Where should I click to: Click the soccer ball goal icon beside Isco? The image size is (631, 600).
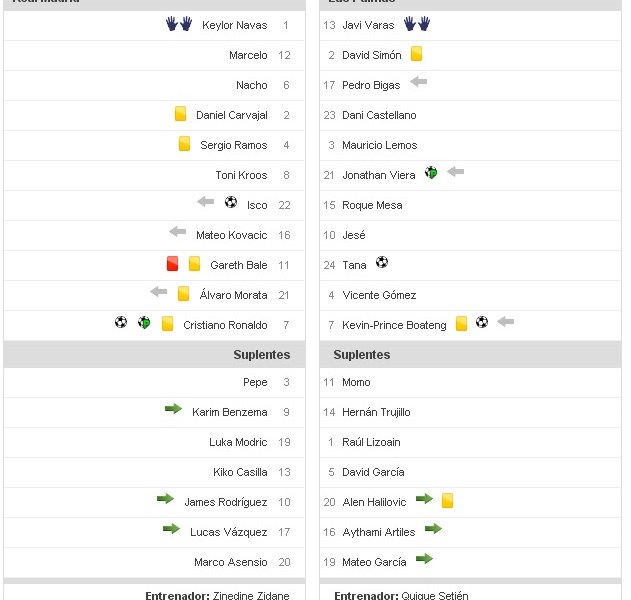(231, 202)
